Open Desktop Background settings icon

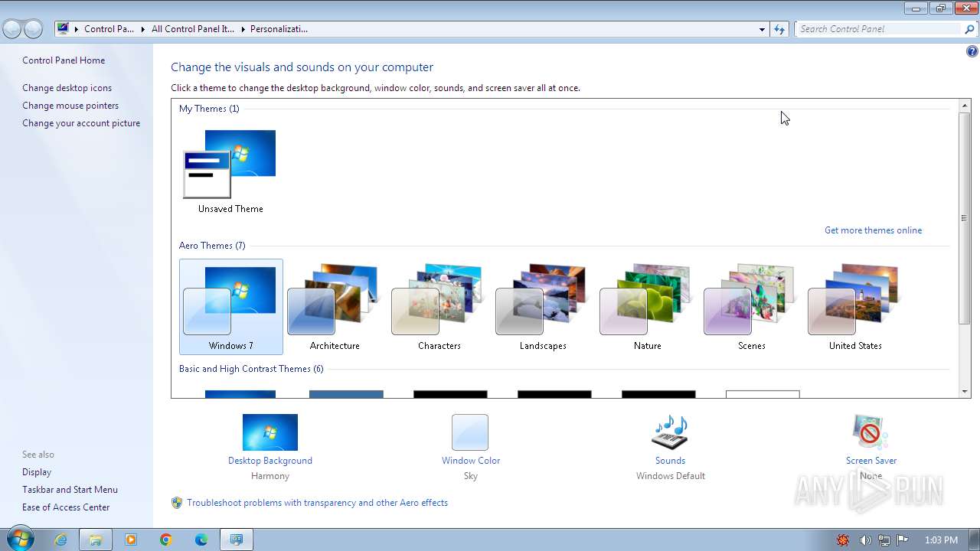(x=270, y=432)
